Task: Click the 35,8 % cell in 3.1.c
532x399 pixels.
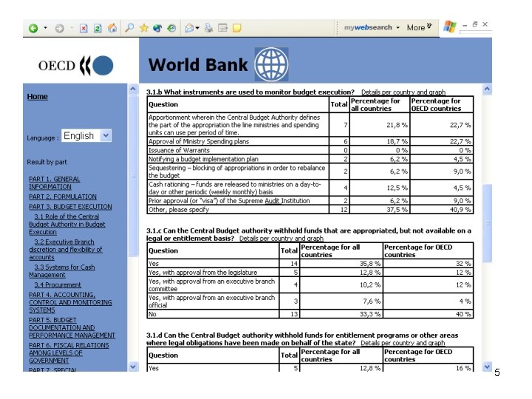Action: (x=341, y=264)
